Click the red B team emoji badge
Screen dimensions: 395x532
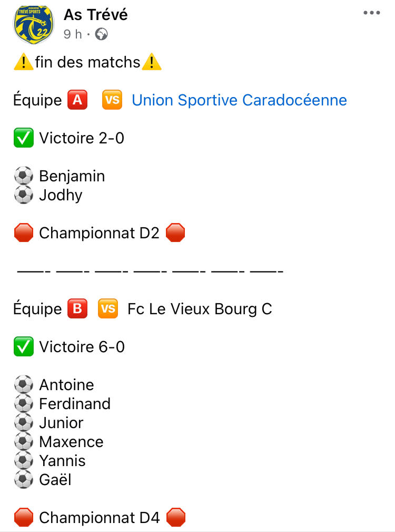[77, 308]
